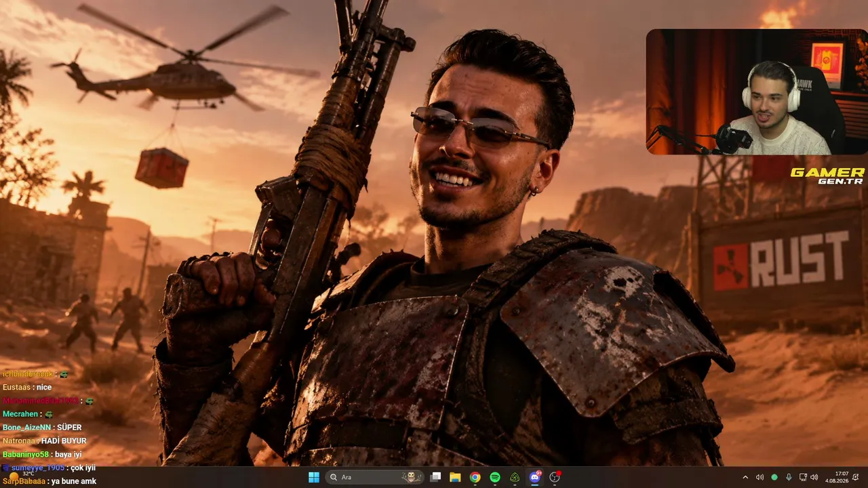Open Task View on the taskbar
The height and width of the screenshot is (488, 868).
[436, 477]
